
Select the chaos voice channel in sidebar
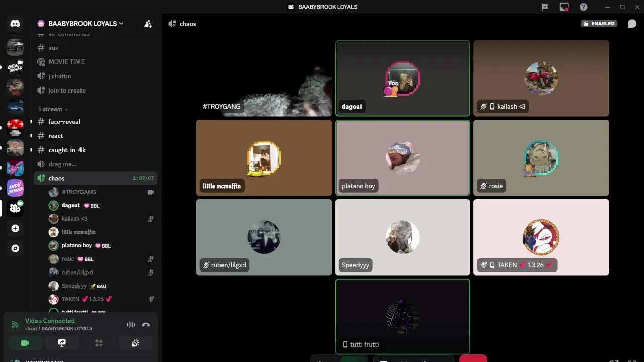tap(96, 178)
